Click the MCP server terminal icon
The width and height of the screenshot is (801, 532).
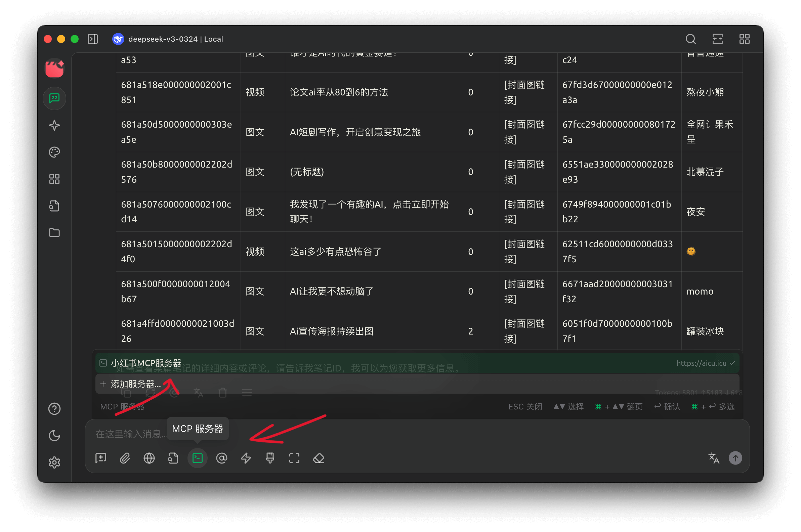tap(198, 458)
